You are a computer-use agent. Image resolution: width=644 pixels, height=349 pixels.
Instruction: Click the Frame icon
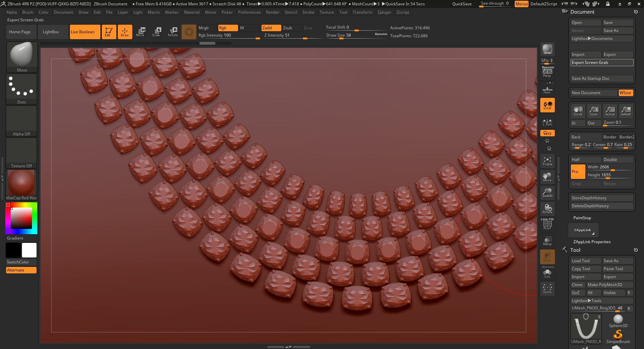pos(547,161)
